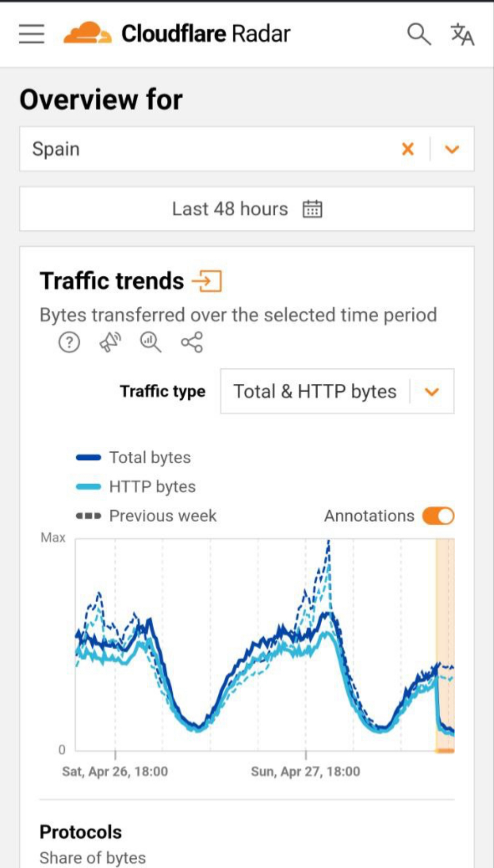Show help for Traffic trends chart

(x=69, y=342)
